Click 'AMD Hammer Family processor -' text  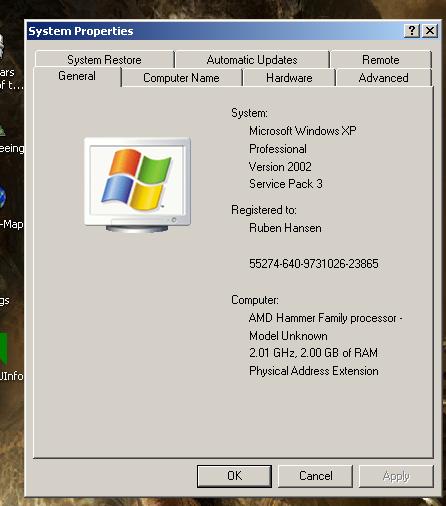[x=326, y=318]
